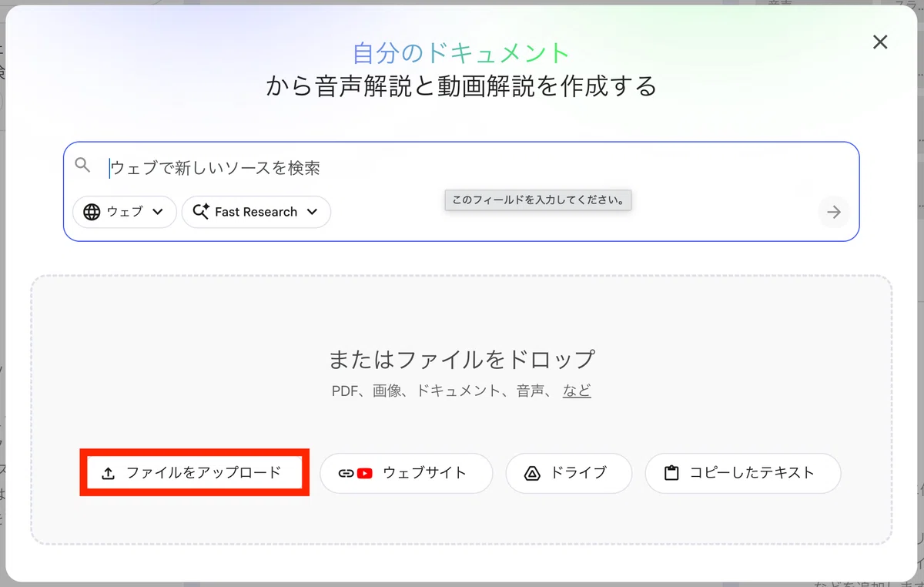Click the コピーしたテキスト button
Viewport: 924px width, 587px height.
pos(743,473)
